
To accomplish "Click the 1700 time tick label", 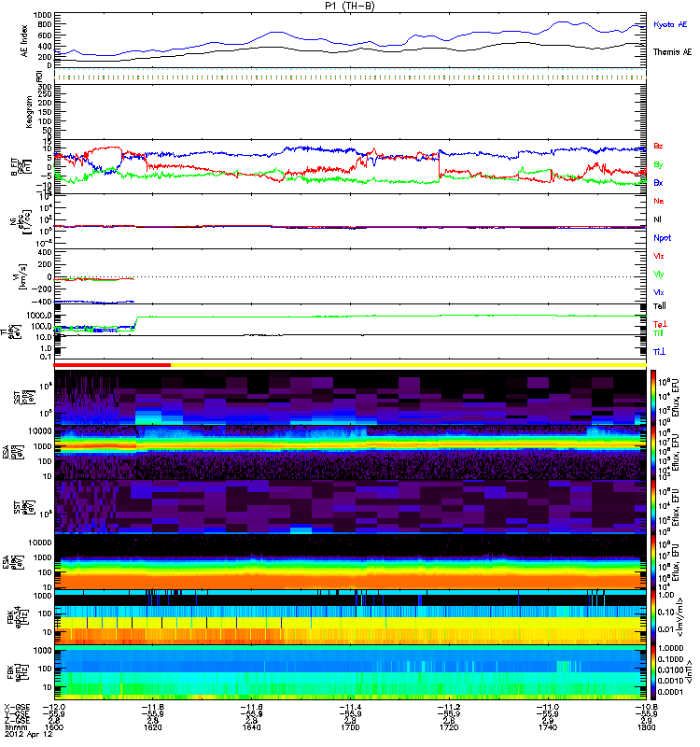I will click(350, 727).
